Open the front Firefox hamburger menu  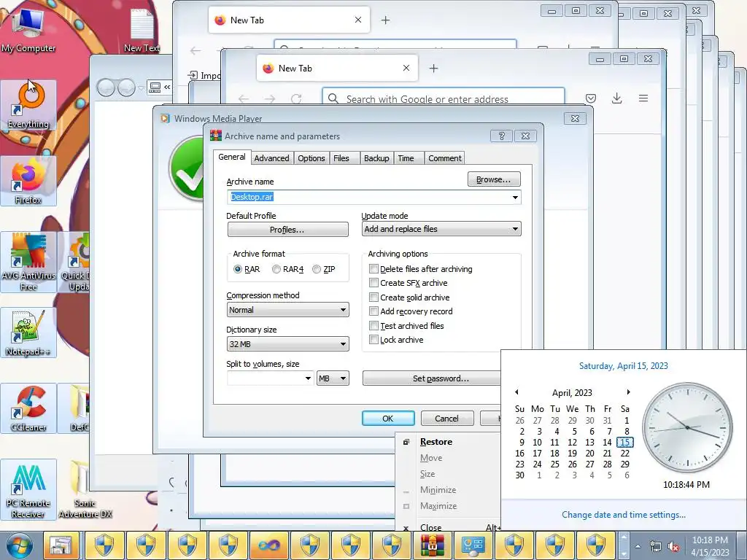(x=643, y=98)
